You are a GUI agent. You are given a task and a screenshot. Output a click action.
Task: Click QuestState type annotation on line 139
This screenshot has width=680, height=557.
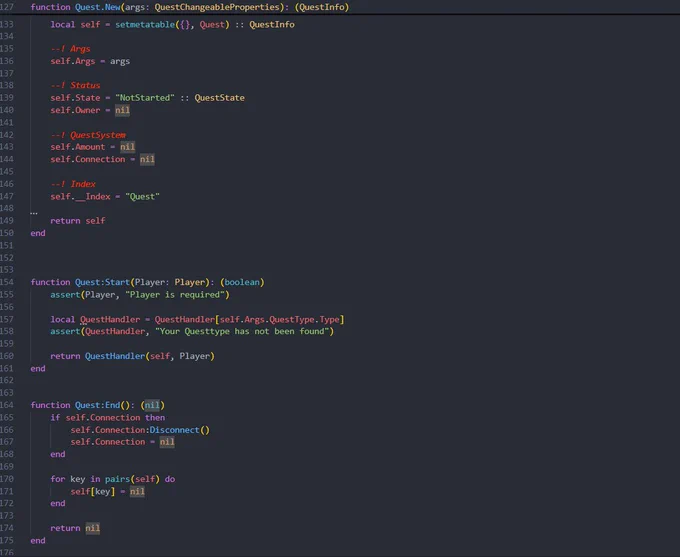219,98
